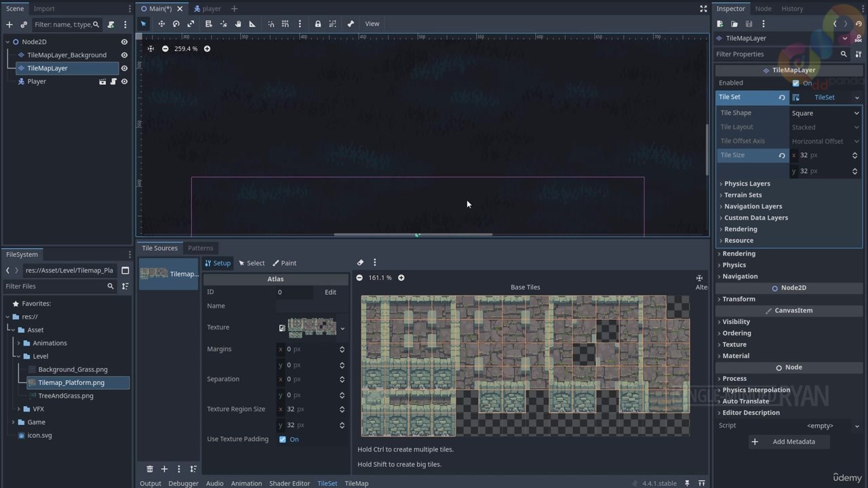Select TreeAndGrass.png file
The image size is (868, 488).
66,396
